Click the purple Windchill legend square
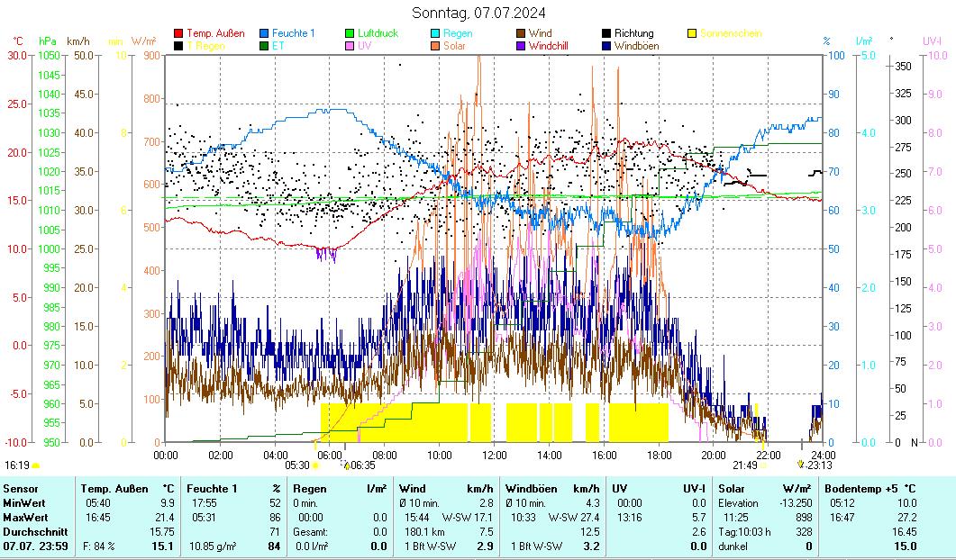The height and width of the screenshot is (560, 956). 522,45
